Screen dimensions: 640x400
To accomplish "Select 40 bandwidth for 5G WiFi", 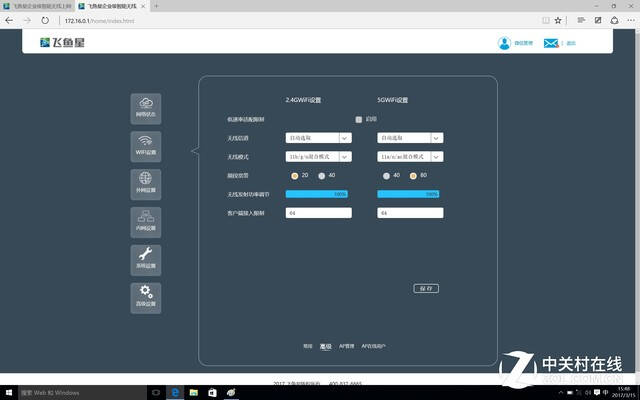I will pyautogui.click(x=386, y=176).
